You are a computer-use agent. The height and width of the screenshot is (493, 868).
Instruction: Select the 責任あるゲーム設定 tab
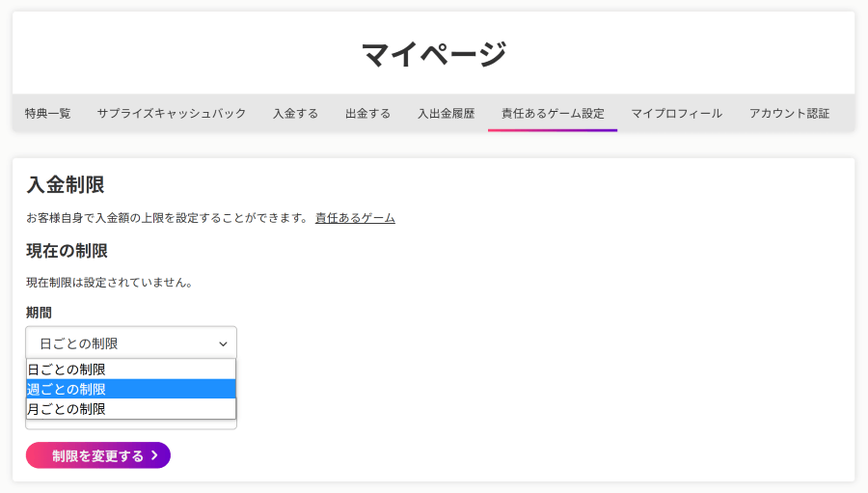553,114
